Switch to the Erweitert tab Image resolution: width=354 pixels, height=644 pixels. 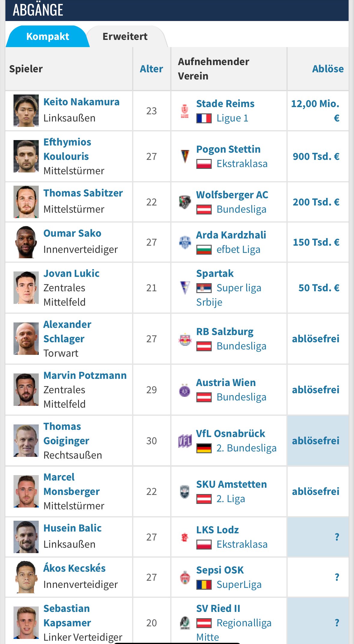tap(125, 36)
